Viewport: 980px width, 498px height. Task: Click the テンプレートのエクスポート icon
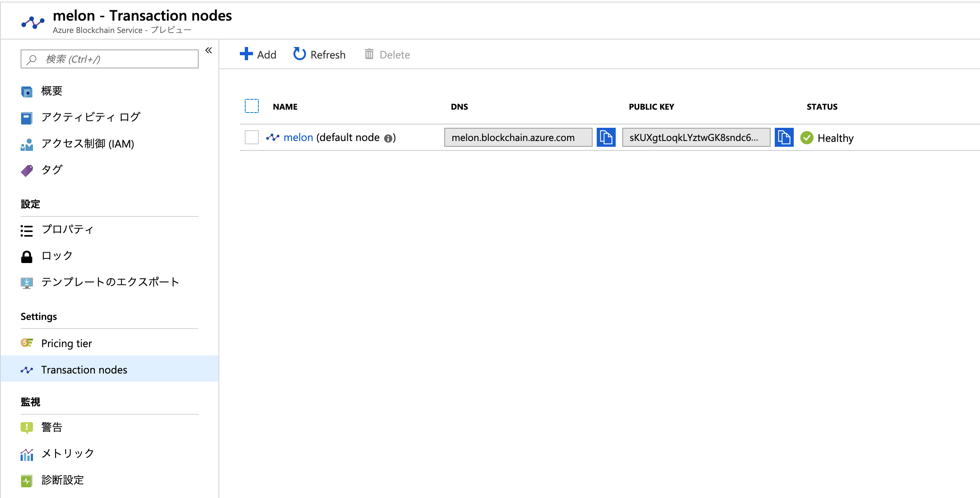pyautogui.click(x=27, y=283)
